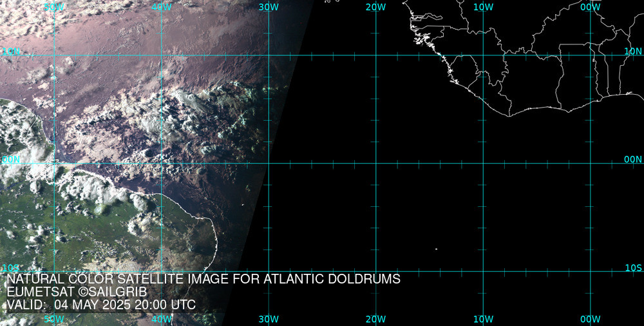Viewport: 644px width, 326px height.
Task: Click the 10N latitude label on the right side
Action: pos(633,52)
